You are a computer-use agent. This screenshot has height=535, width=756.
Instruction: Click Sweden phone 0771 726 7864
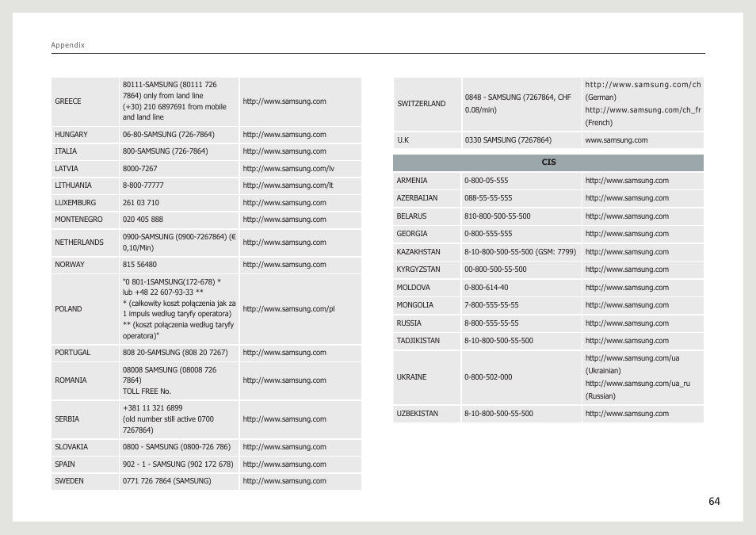click(x=167, y=481)
